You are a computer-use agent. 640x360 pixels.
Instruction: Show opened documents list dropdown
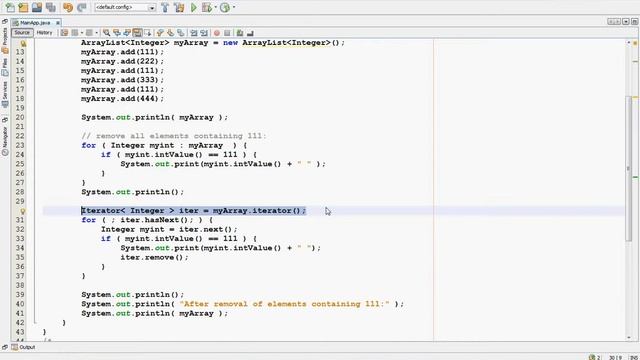tap(626, 22)
